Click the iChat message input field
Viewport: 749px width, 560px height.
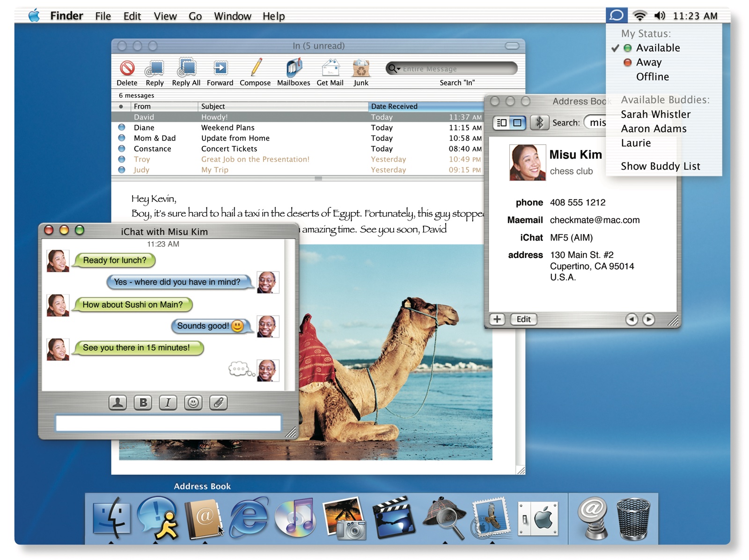pos(168,423)
